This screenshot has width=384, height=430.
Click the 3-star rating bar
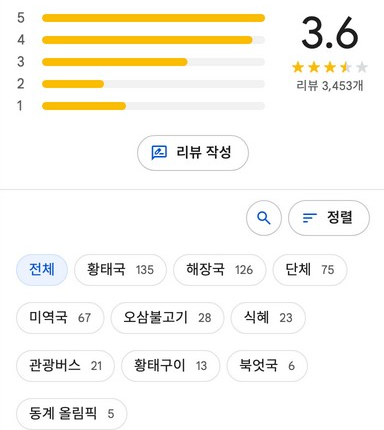(153, 62)
